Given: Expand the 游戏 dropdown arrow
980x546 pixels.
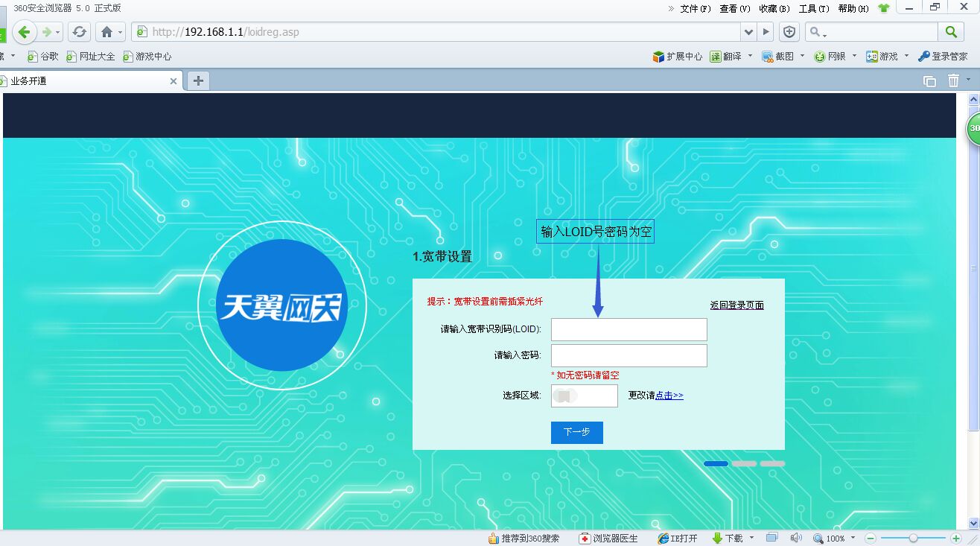Looking at the screenshot, I should [x=906, y=56].
